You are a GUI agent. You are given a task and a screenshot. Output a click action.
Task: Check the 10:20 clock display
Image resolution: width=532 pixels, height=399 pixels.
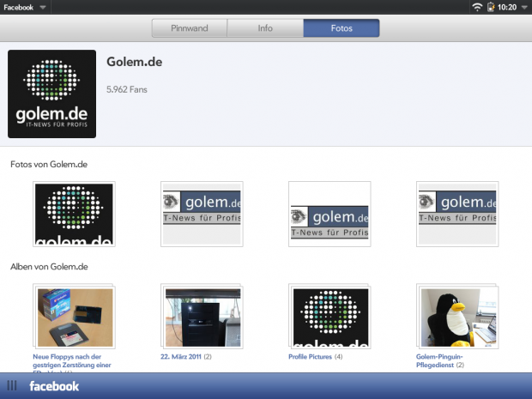[x=507, y=7]
